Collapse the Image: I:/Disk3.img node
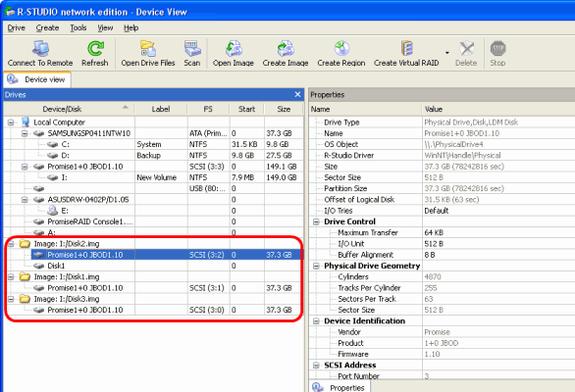Viewport: 575px width, 392px height. [11, 299]
